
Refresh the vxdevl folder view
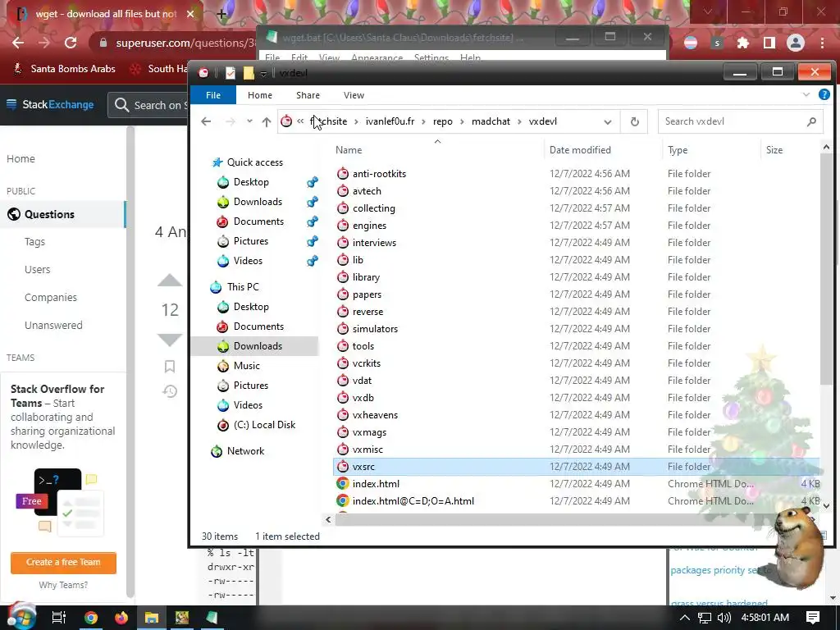point(634,121)
